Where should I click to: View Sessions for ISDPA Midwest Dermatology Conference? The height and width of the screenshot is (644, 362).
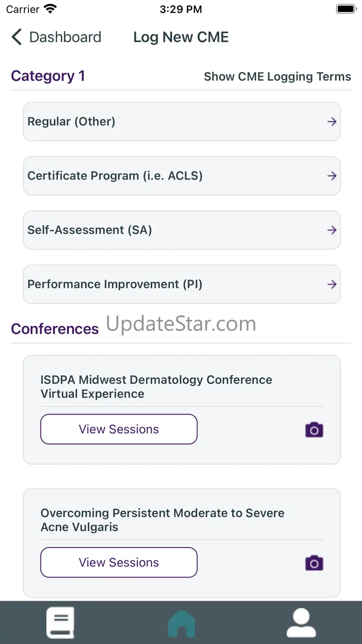tap(119, 429)
